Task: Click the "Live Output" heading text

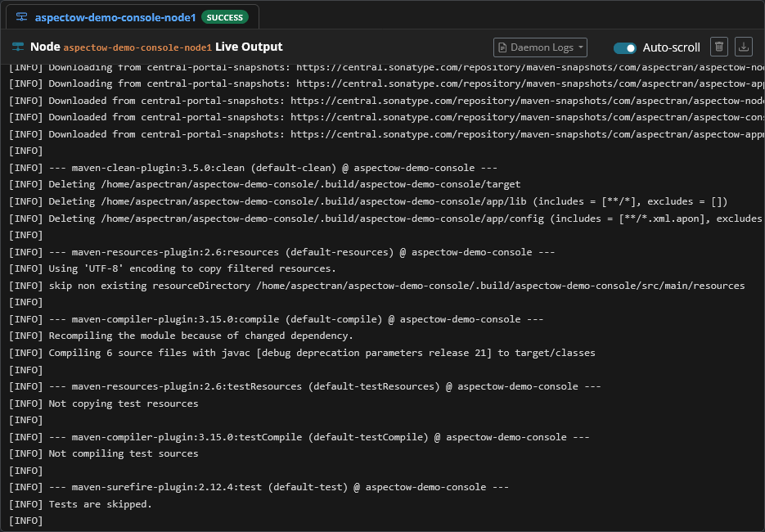Action: coord(249,47)
